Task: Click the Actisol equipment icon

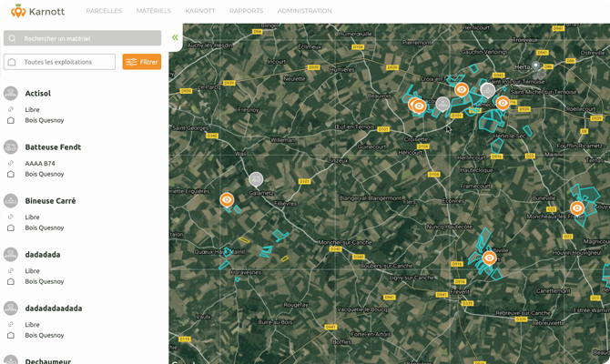Action: click(x=11, y=94)
